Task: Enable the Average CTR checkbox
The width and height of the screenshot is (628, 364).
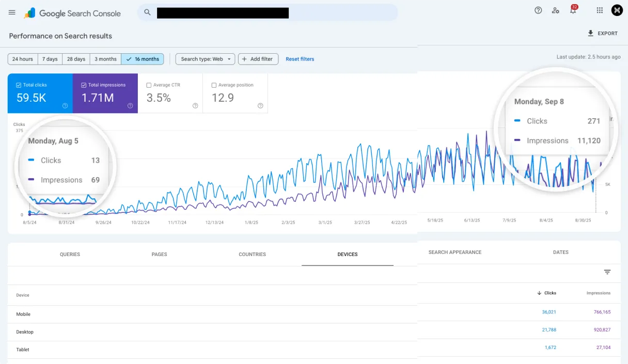Action: (149, 85)
